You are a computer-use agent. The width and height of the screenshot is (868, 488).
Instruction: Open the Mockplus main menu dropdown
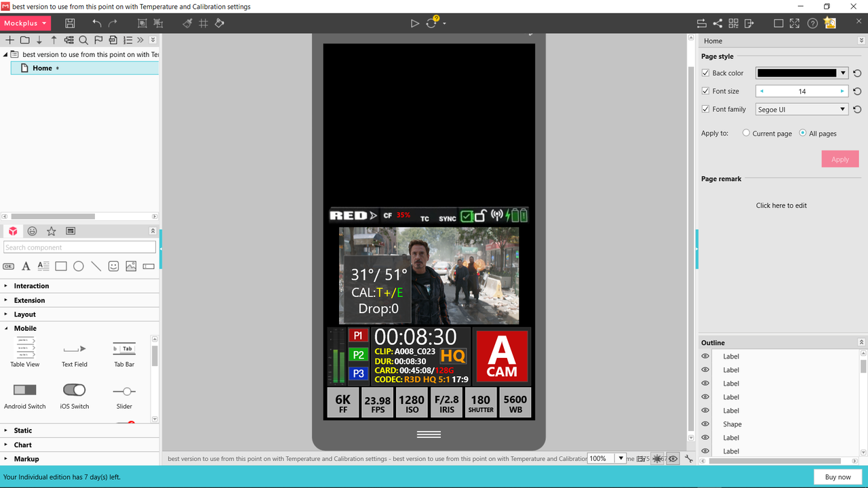pyautogui.click(x=26, y=23)
